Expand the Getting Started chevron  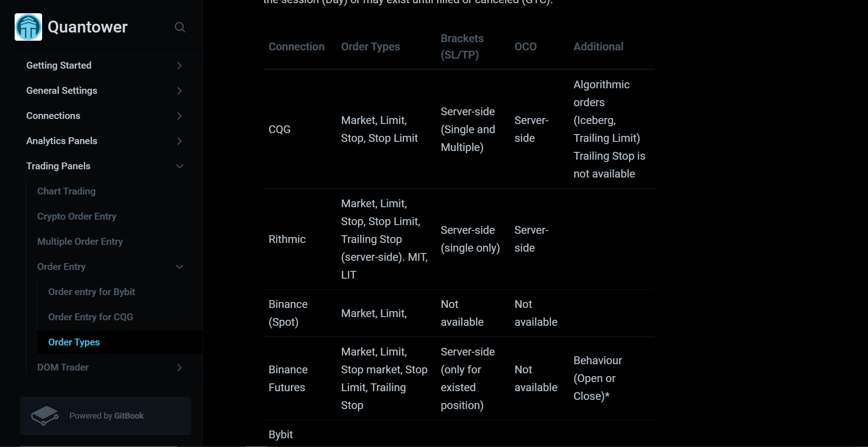179,65
